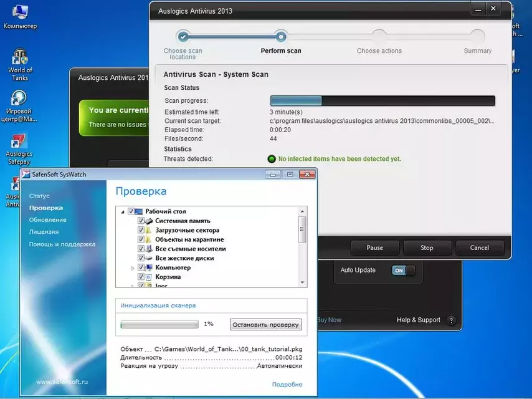Viewport: 532px width, 399px height.
Task: Click the Рабочий стол desktop icon in tree
Action: [139, 211]
